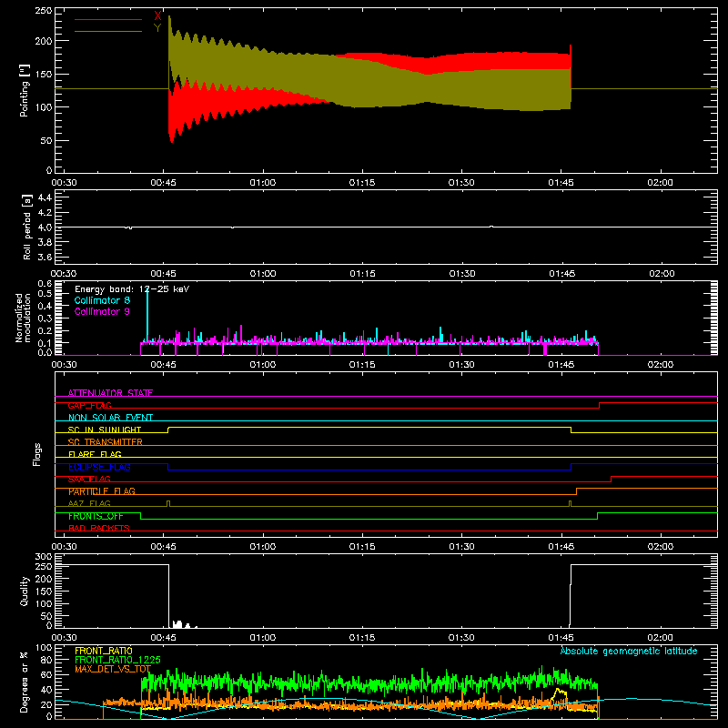Click the FRONTS_OFF flag label
Screen dimensions: 728x728
(96, 516)
